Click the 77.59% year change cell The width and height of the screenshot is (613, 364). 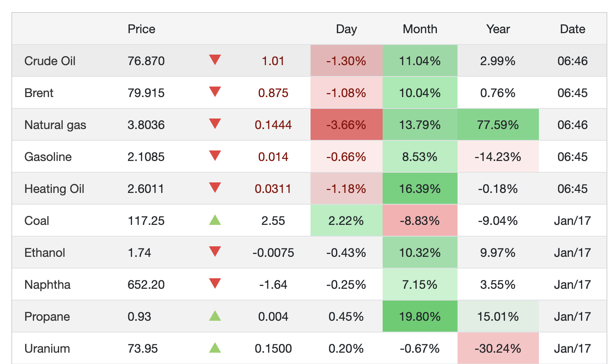click(x=498, y=125)
